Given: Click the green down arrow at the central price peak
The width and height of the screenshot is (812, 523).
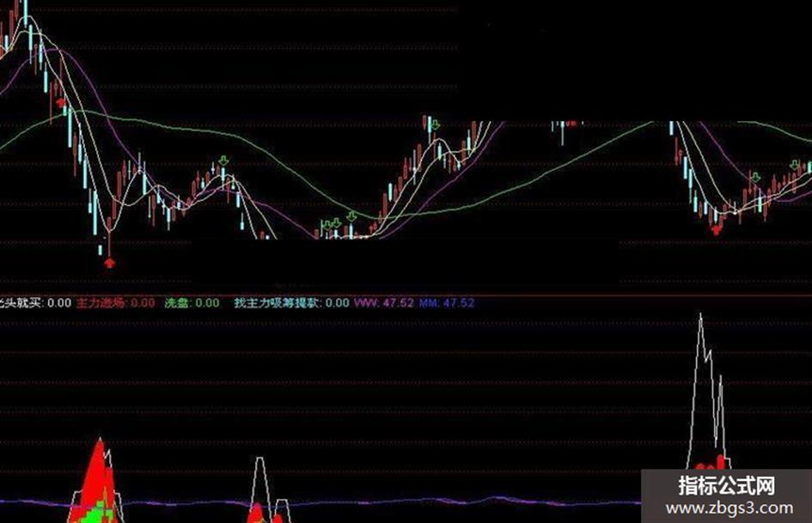Looking at the screenshot, I should click(x=436, y=125).
